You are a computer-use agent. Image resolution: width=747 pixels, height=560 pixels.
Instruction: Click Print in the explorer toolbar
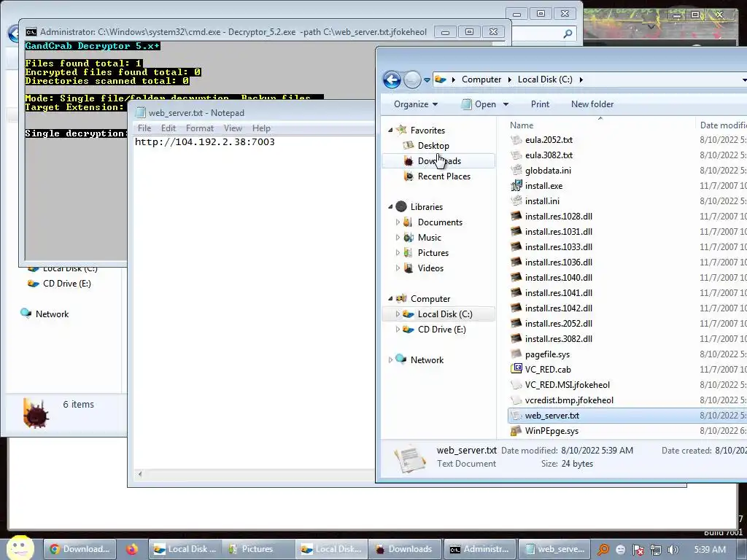(540, 104)
